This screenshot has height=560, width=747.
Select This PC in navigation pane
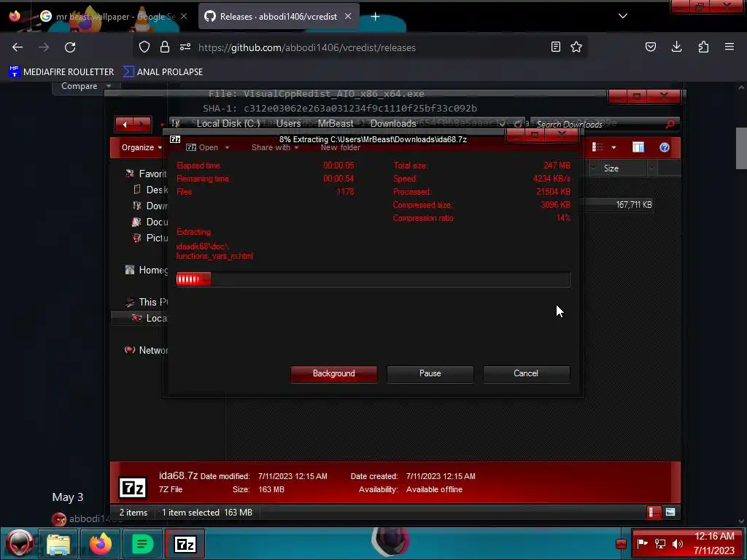pyautogui.click(x=146, y=302)
